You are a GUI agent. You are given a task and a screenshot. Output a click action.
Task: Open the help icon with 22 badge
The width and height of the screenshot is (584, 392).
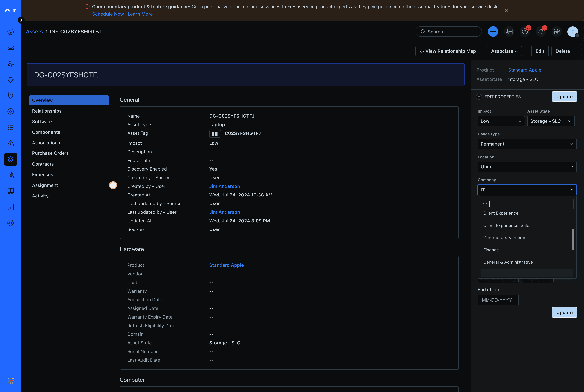click(525, 32)
